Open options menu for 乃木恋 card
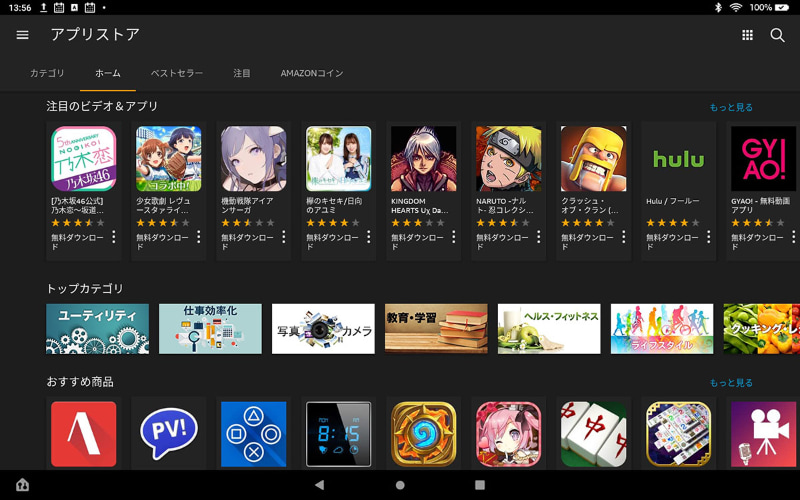This screenshot has width=800, height=500. tap(114, 237)
